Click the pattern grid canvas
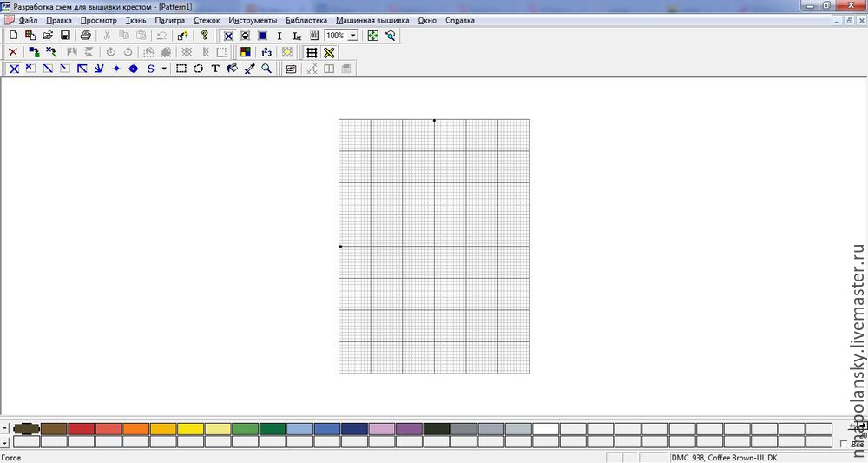Screen dimensions: 868x463 tap(434, 247)
